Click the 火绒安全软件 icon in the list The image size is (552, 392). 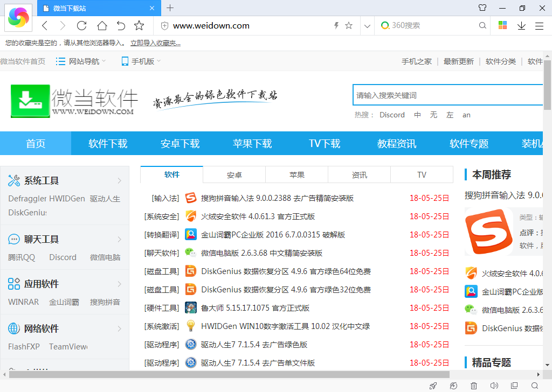point(191,216)
